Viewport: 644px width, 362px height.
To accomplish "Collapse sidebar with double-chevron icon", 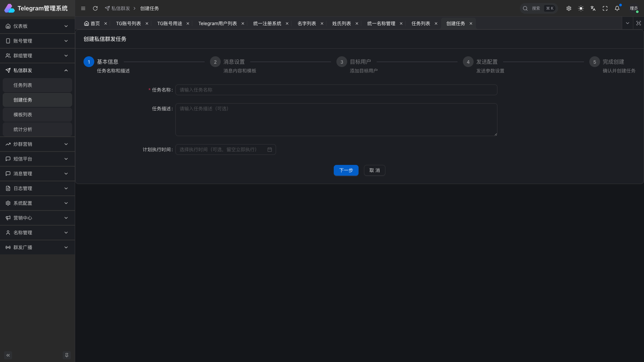I will pos(8,355).
